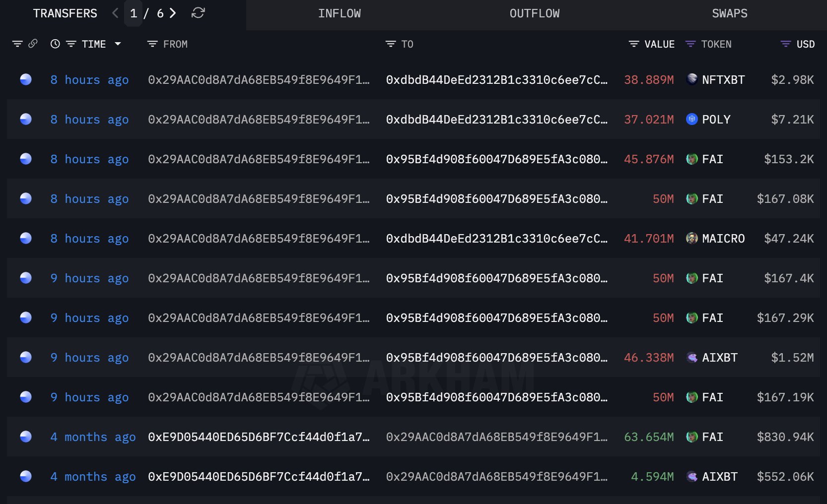This screenshot has width=827, height=504.
Task: Open the TIME column filter
Action: (71, 44)
